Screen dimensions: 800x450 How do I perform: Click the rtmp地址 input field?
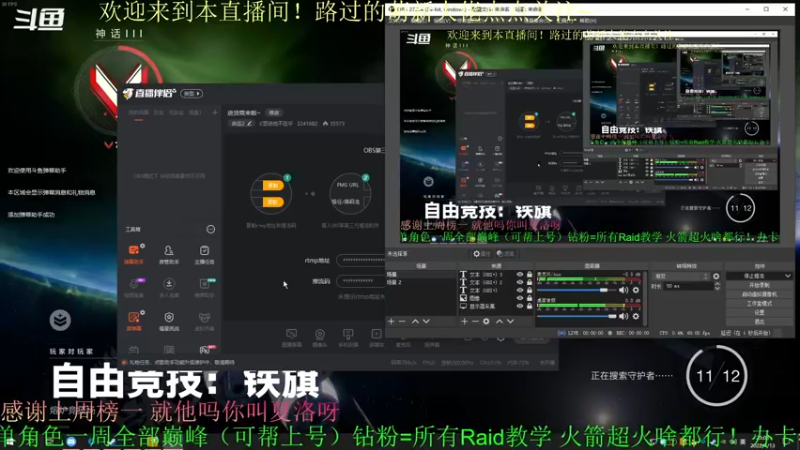pos(360,260)
